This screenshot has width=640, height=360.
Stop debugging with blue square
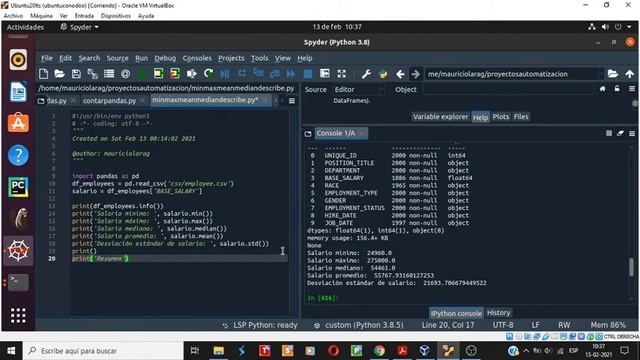point(308,74)
